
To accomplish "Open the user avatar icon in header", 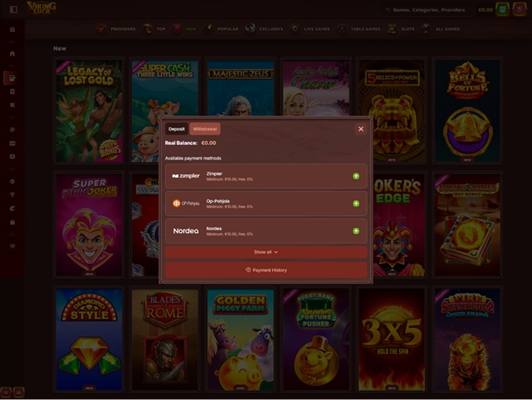I will click(519, 9).
